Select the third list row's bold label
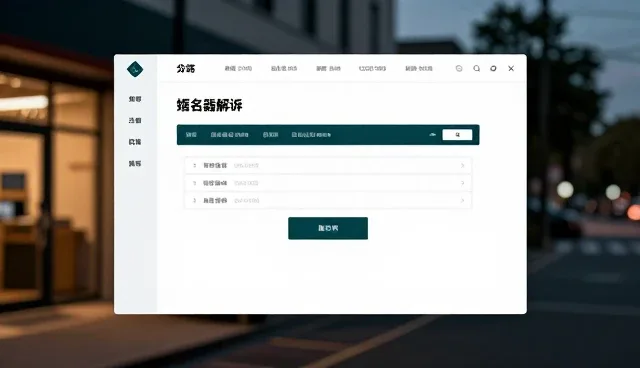The height and width of the screenshot is (368, 640). pyautogui.click(x=215, y=201)
